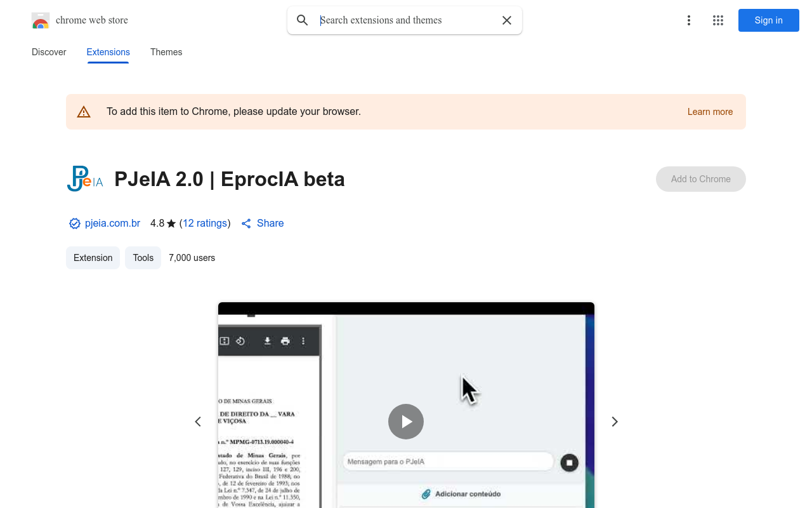This screenshot has width=812, height=508.
Task: Click the verified publisher badge icon
Action: point(75,224)
